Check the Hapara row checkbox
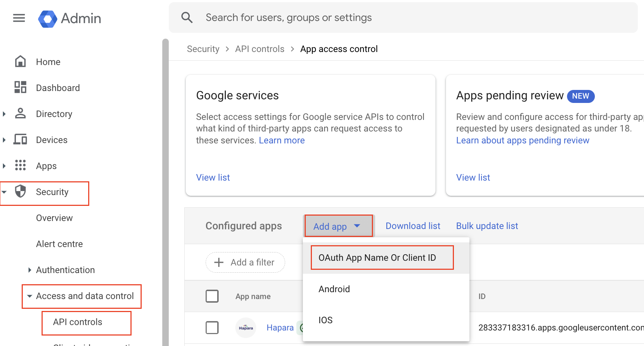This screenshot has height=346, width=644. (x=212, y=328)
